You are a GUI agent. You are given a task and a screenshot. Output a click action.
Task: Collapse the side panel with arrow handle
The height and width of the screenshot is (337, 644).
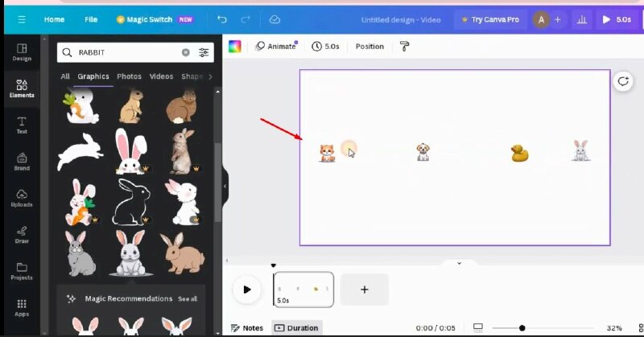point(225,186)
